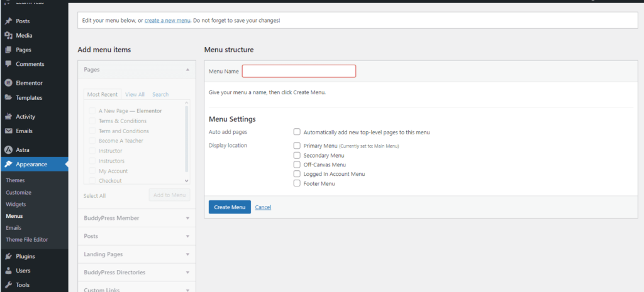Click the Comments bubble icon

[8, 64]
